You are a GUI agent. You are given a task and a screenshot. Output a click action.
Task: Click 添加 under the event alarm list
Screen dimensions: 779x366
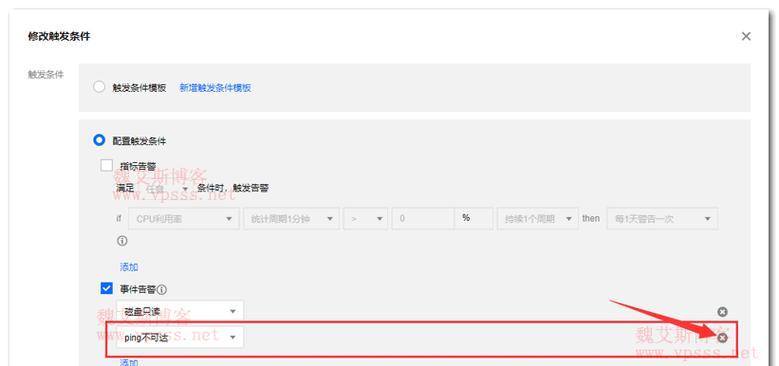click(x=129, y=363)
